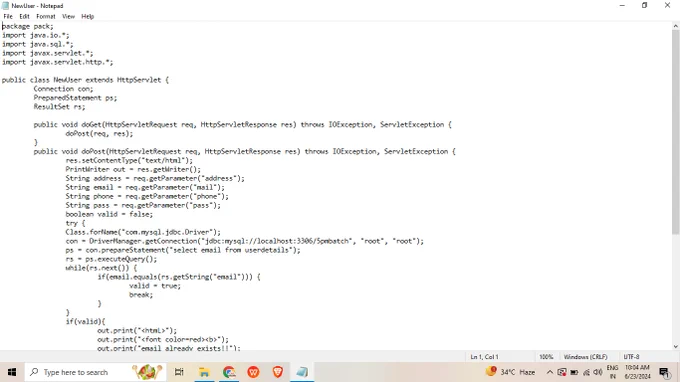Open Brave browser from the taskbar
Image resolution: width=680 pixels, height=382 pixels.
[278, 372]
